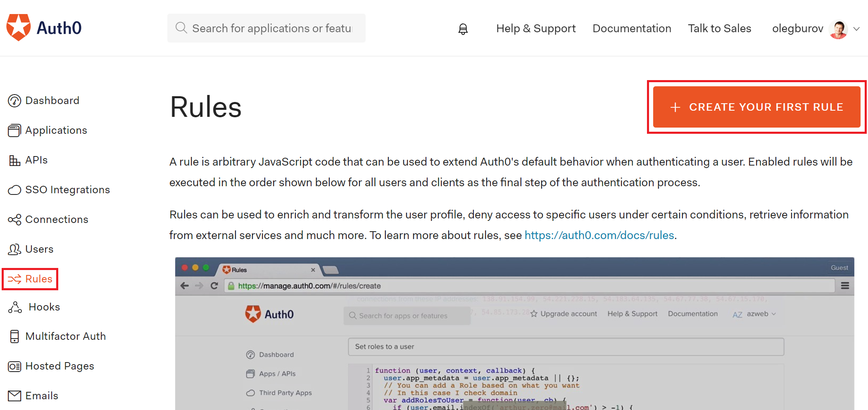
Task: Open Help & Support in top navigation
Action: coord(535,28)
